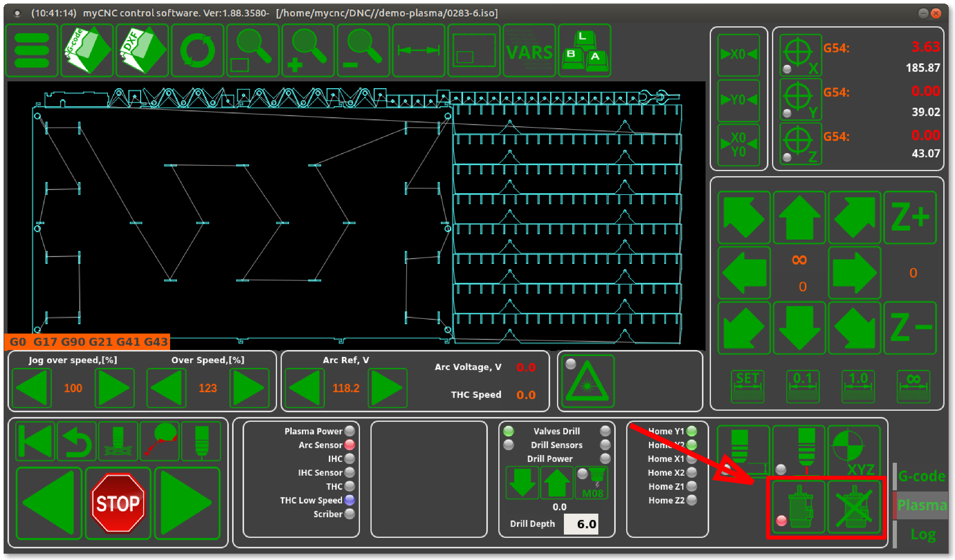The width and height of the screenshot is (955, 560).
Task: Turn on the plasma torch button with red LED
Action: (x=799, y=507)
